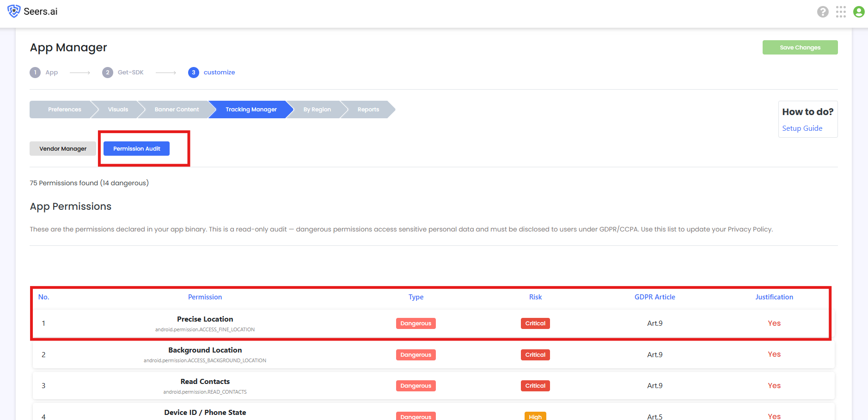868x420 pixels.
Task: Switch to the Preferences tab
Action: [x=64, y=110]
